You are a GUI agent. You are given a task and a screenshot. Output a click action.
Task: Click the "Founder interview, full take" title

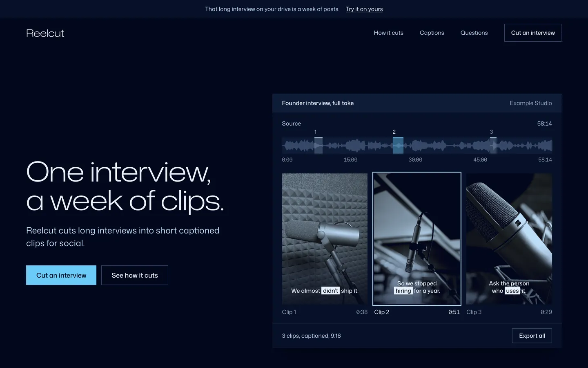(x=318, y=103)
